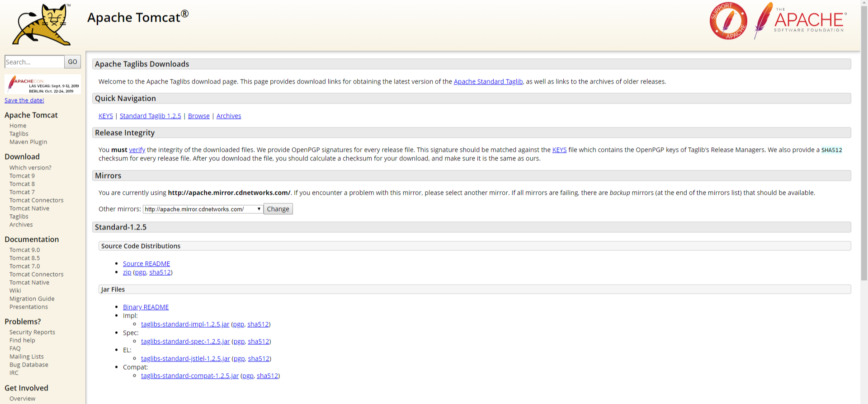868x404 pixels.
Task: Open Archives in the sidebar
Action: (21, 225)
